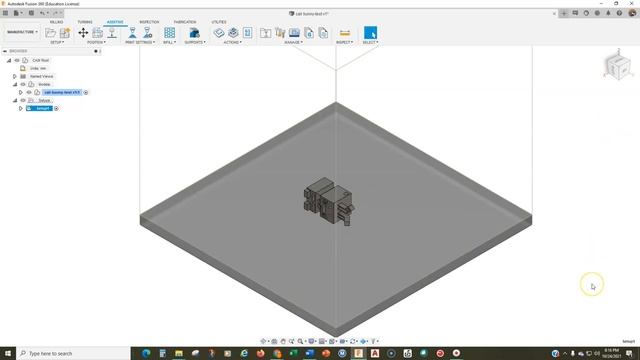Click the Place parts on platform icon

pos(112,33)
